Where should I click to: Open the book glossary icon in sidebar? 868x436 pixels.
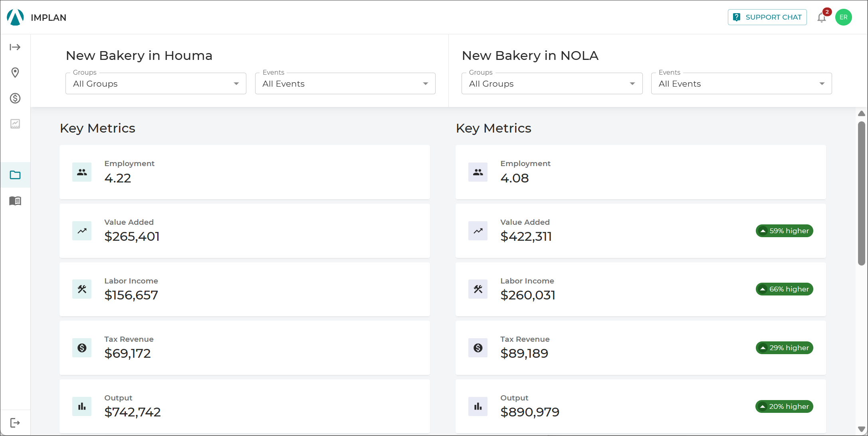pyautogui.click(x=15, y=200)
